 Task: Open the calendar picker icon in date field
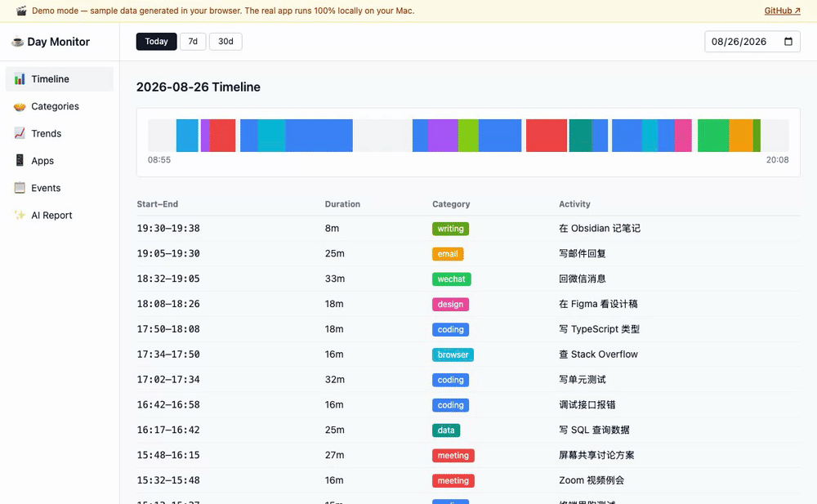tap(788, 42)
